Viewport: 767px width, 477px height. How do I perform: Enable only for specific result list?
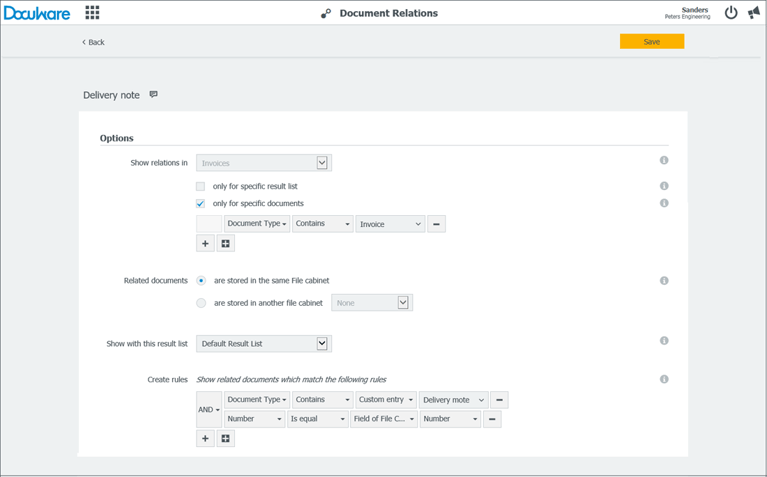(x=201, y=186)
